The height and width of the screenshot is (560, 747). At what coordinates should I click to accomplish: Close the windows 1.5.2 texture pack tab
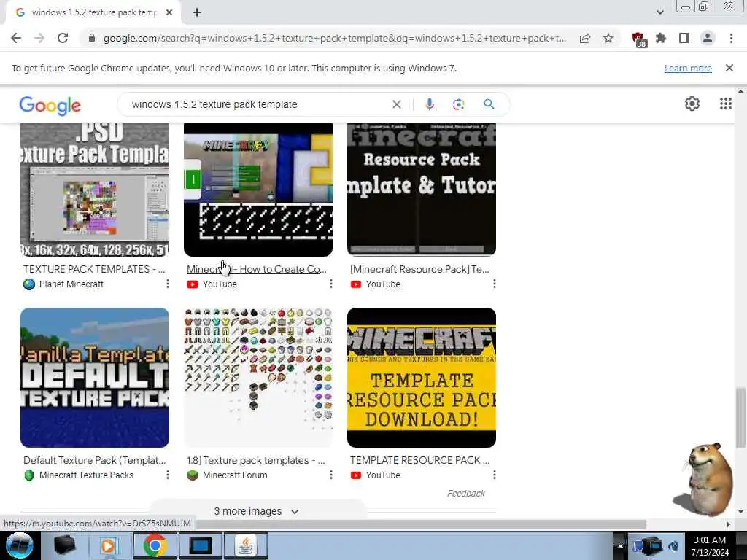tap(169, 12)
